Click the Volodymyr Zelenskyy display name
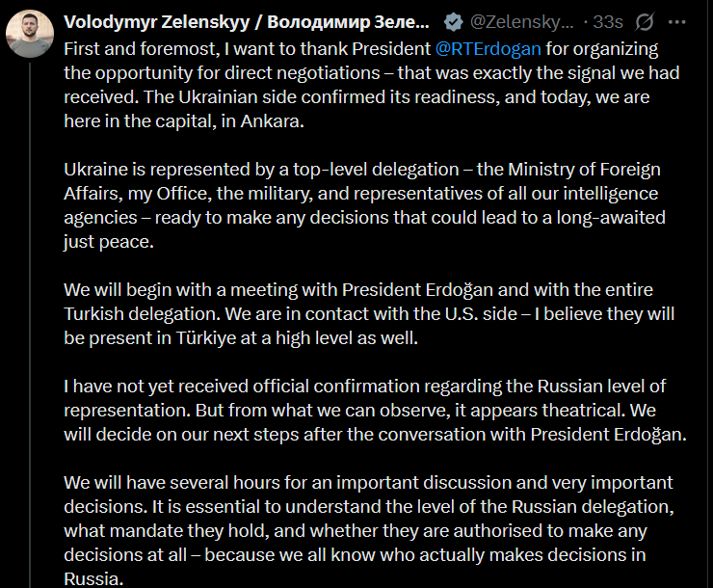This screenshot has width=713, height=588. tap(246, 22)
